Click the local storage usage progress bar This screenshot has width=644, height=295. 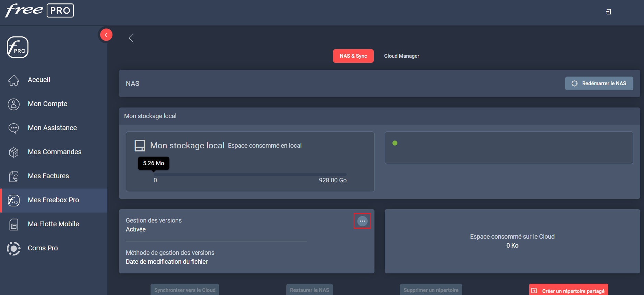(251, 174)
